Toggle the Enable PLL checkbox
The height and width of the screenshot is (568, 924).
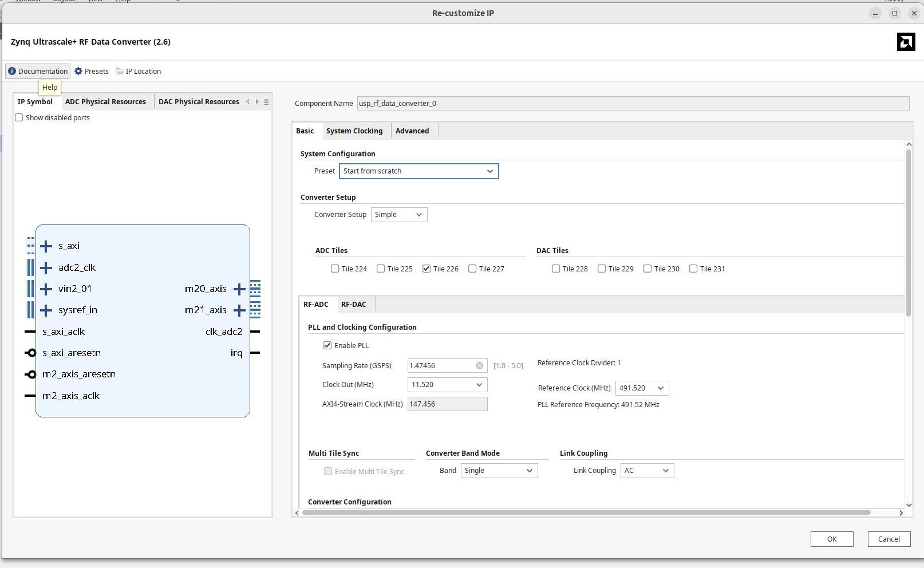point(327,346)
